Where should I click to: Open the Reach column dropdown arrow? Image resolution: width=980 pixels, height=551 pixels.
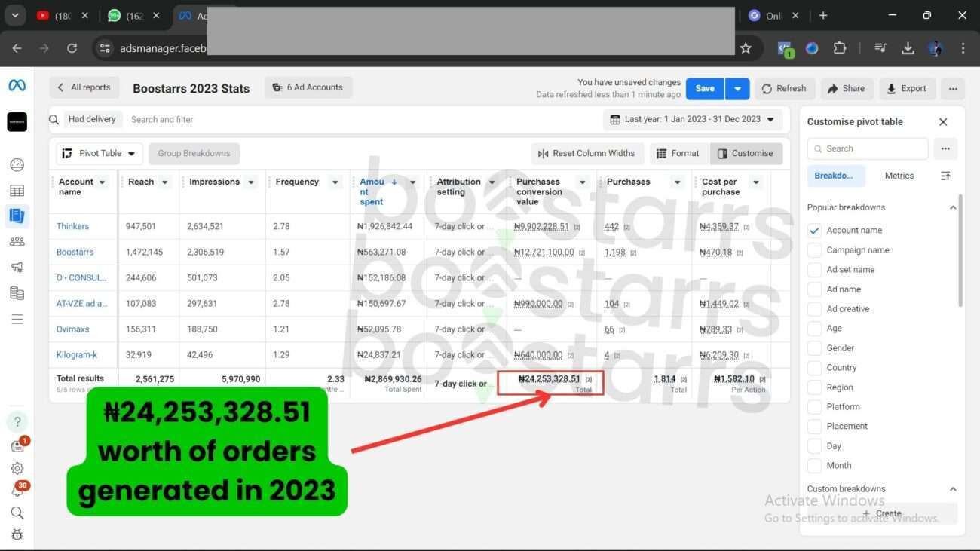tap(164, 182)
